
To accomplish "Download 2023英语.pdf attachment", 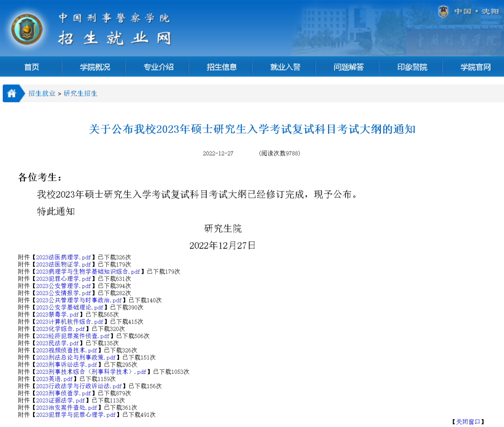I will point(54,379).
